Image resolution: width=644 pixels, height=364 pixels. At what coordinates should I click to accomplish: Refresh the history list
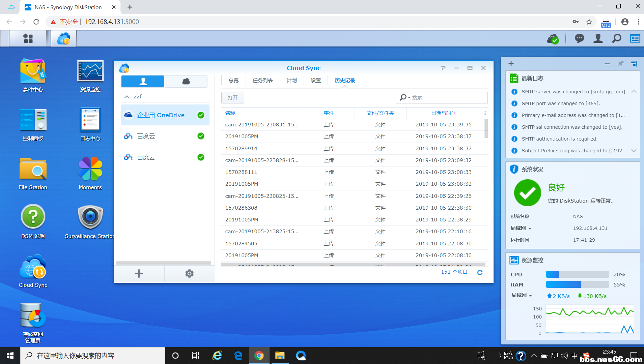480,272
